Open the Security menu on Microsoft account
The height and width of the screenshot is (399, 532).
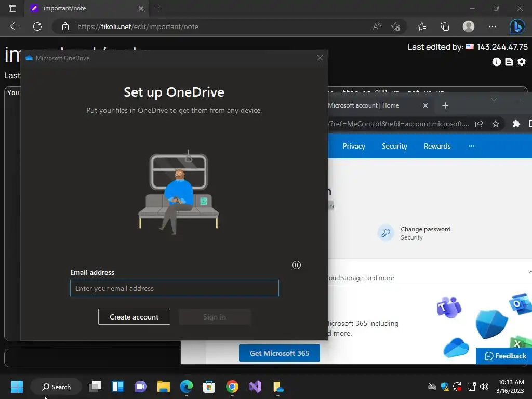tap(394, 146)
